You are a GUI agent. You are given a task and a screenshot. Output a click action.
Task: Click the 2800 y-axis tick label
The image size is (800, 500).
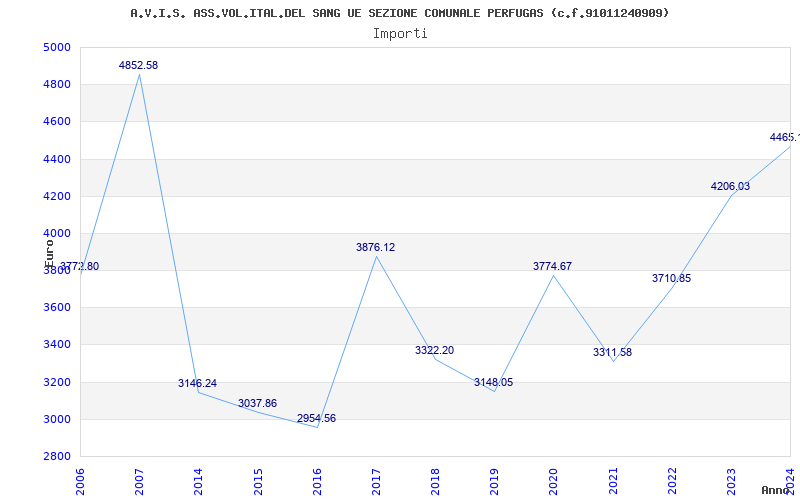click(57, 457)
